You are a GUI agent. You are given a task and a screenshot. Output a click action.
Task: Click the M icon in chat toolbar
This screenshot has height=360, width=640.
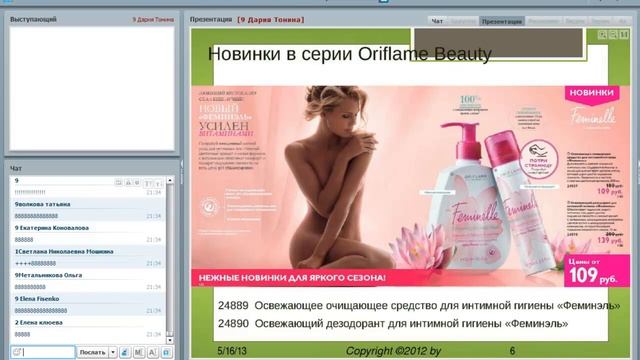tap(139, 352)
